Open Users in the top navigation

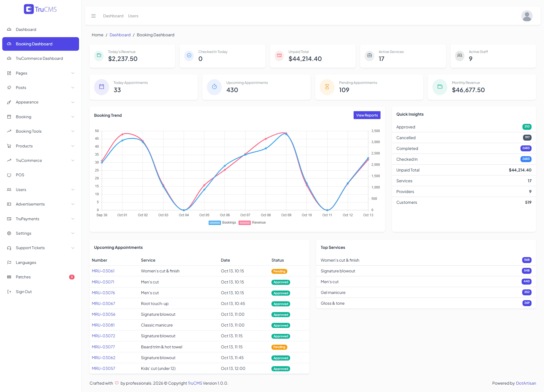click(x=133, y=16)
